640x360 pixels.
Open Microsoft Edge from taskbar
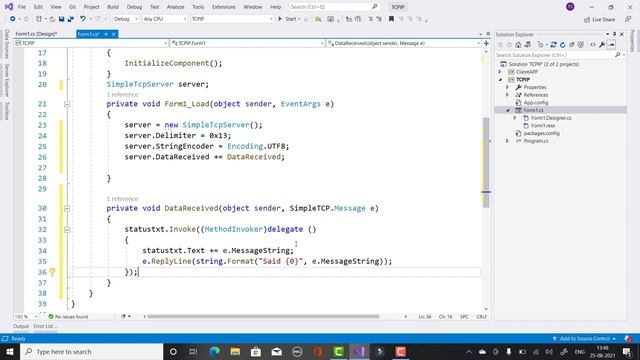tap(215, 351)
